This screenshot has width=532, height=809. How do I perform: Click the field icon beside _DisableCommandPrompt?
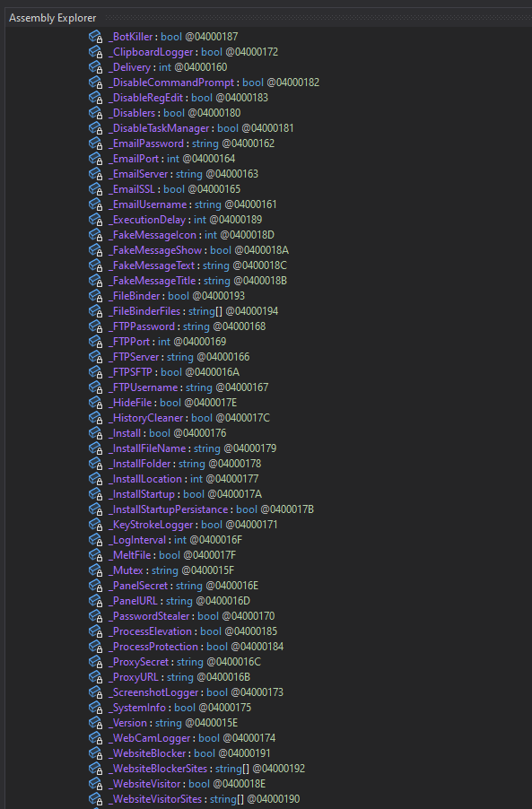[95, 83]
